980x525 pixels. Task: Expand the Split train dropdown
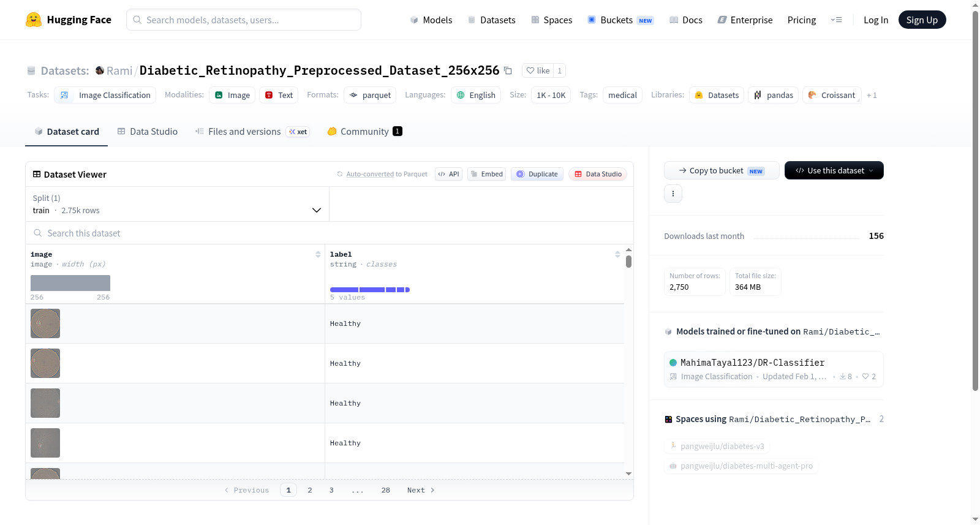[177, 204]
